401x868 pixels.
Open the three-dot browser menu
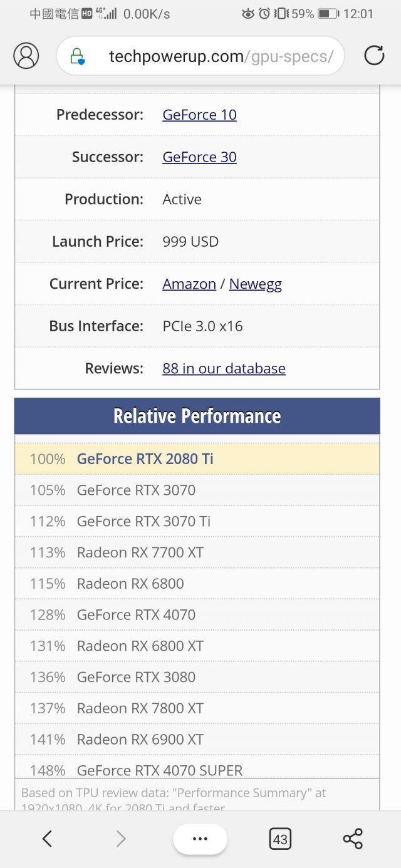tap(200, 839)
